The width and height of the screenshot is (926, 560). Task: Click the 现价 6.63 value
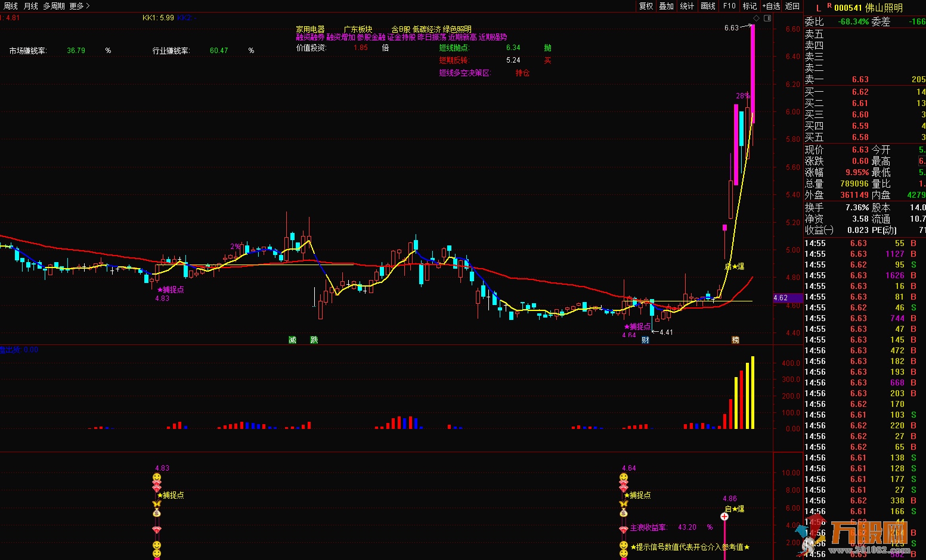tap(860, 150)
